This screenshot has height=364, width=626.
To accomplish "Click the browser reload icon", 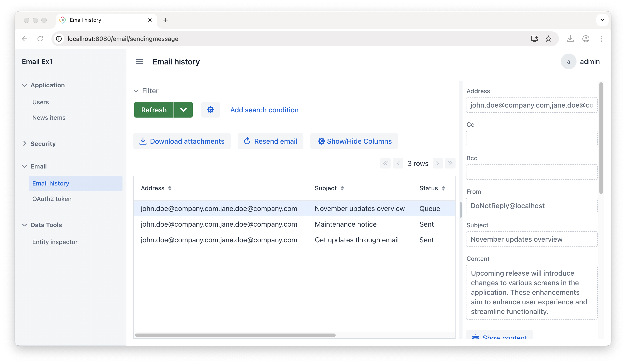I will tap(40, 39).
